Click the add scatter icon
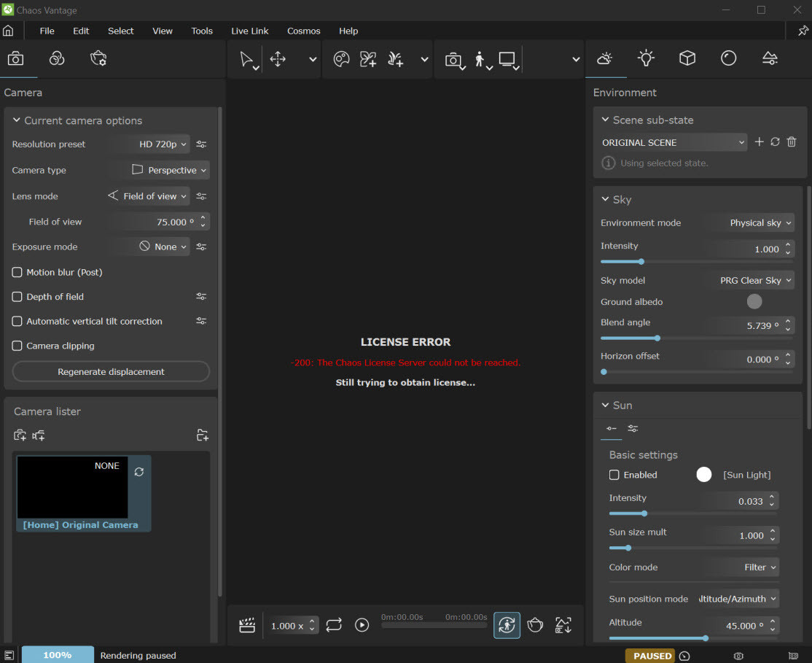812x663 pixels. point(368,59)
